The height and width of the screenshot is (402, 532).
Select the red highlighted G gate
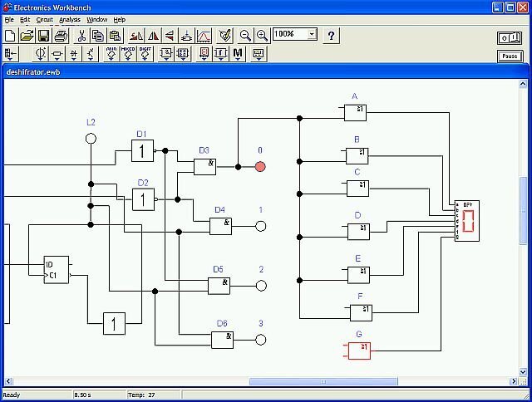coord(360,351)
